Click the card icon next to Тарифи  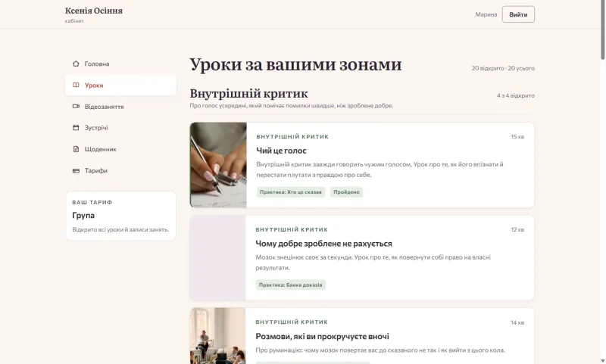pyautogui.click(x=76, y=170)
